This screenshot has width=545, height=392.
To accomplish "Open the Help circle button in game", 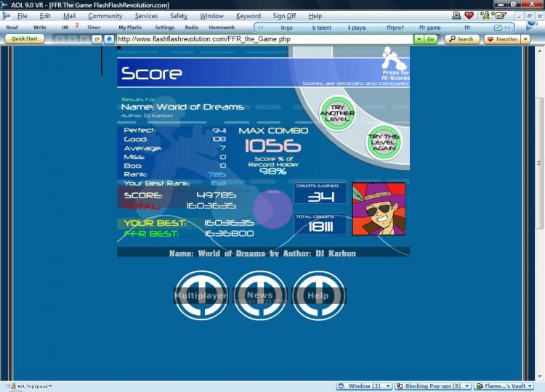I will click(x=318, y=295).
